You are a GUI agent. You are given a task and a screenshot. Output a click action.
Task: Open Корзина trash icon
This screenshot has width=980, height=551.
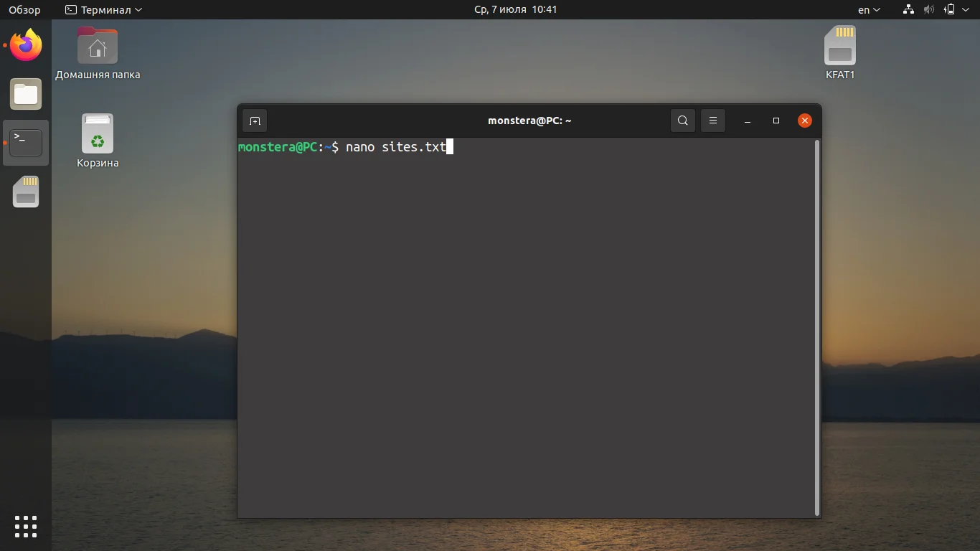coord(98,141)
